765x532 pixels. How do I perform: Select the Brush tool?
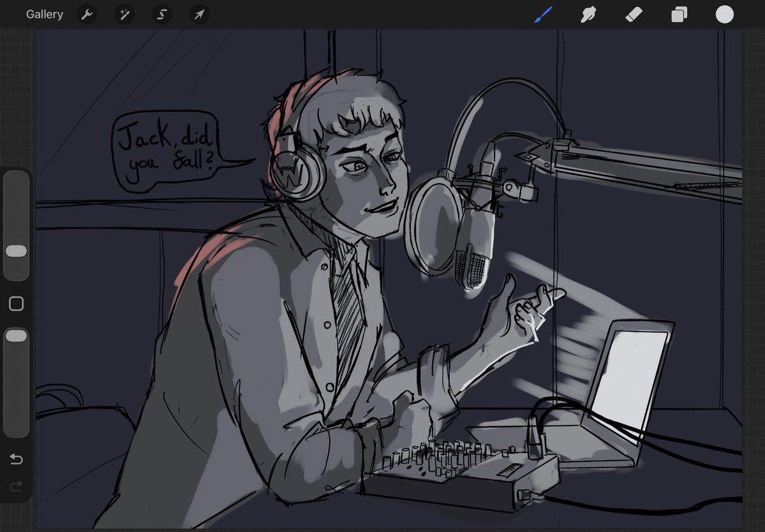click(544, 15)
